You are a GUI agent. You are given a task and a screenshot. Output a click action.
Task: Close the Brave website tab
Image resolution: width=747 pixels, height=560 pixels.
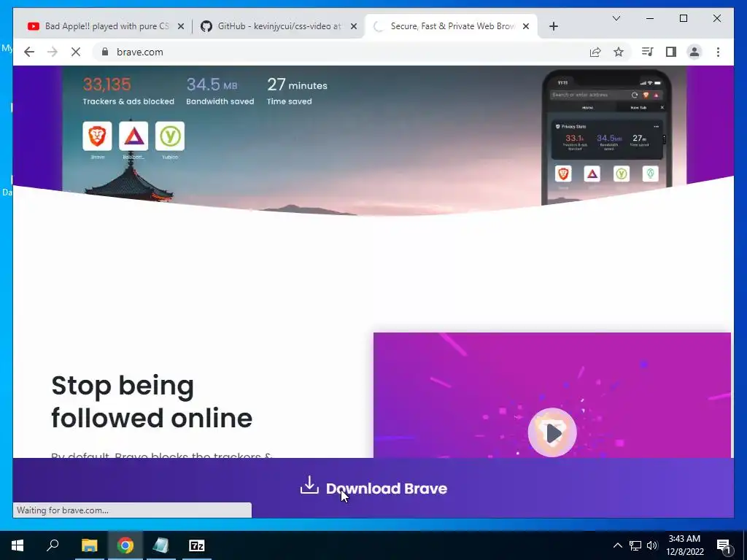coord(526,26)
